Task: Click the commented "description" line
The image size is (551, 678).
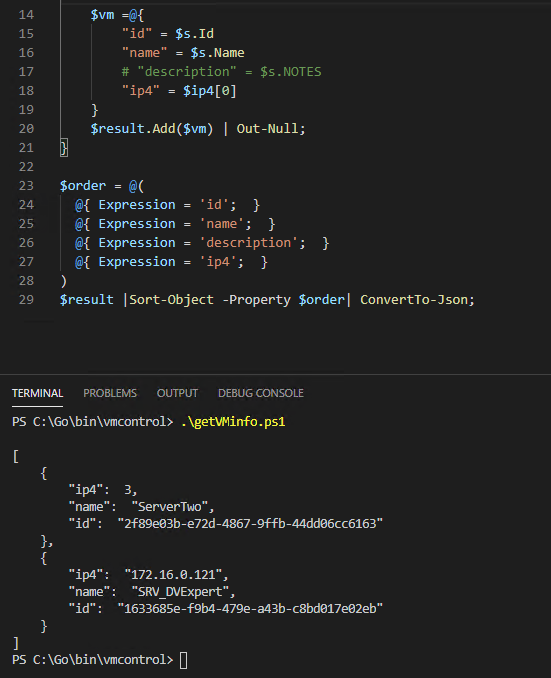Action: coord(221,72)
